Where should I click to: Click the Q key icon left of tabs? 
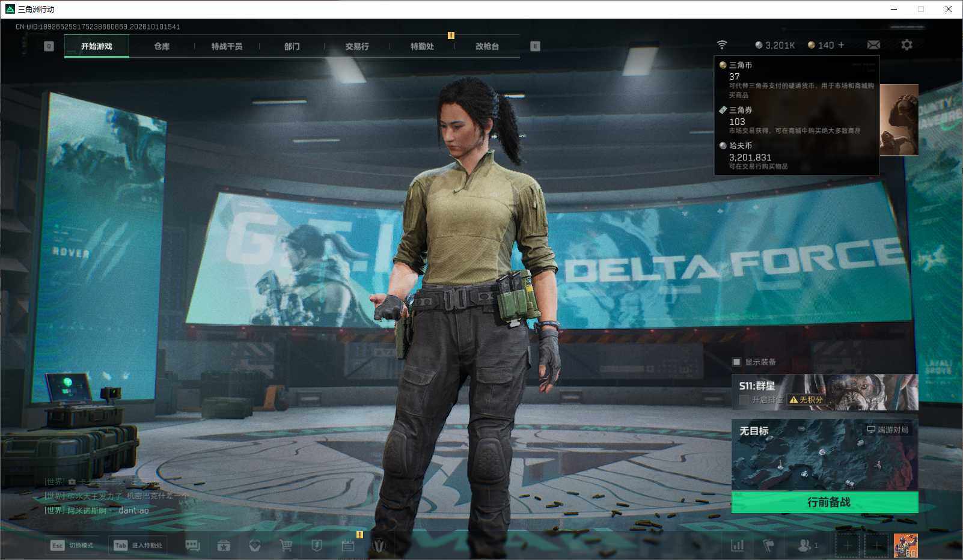[x=49, y=46]
